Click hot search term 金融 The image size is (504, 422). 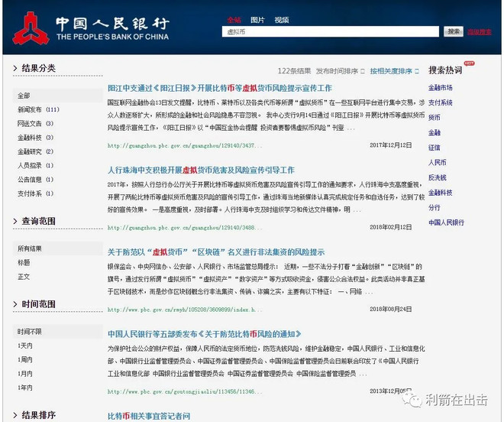tap(435, 132)
